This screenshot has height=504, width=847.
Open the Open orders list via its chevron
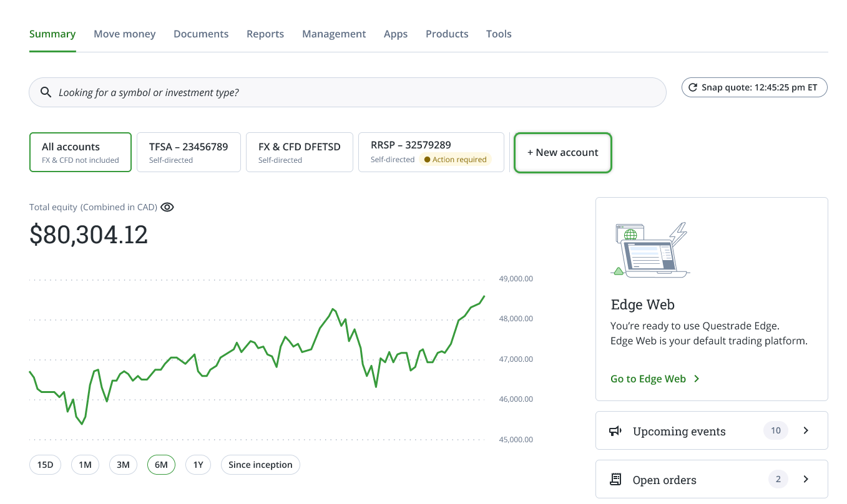806,479
